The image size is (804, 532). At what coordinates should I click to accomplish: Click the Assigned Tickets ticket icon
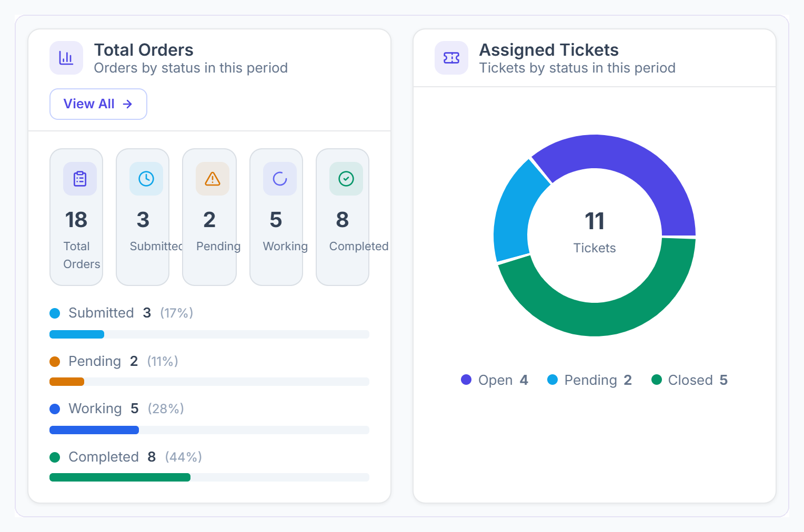(451, 58)
